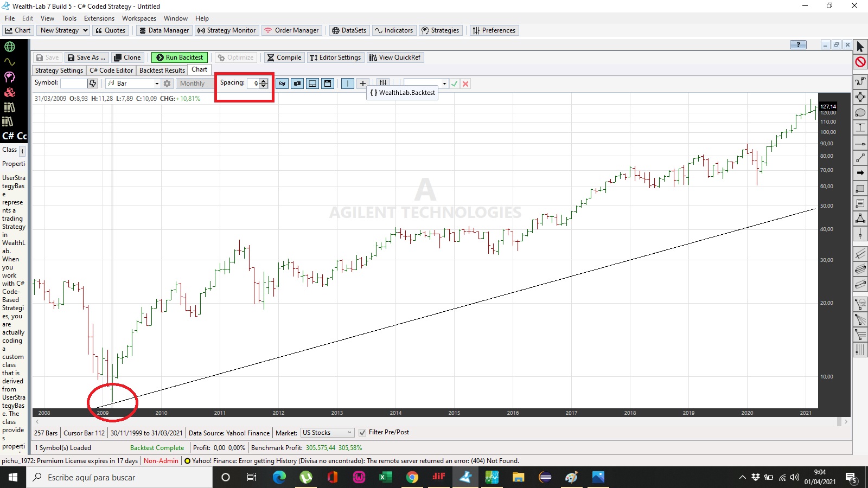Switch to the C# Code Editor tab
The image size is (868, 488).
tap(111, 70)
